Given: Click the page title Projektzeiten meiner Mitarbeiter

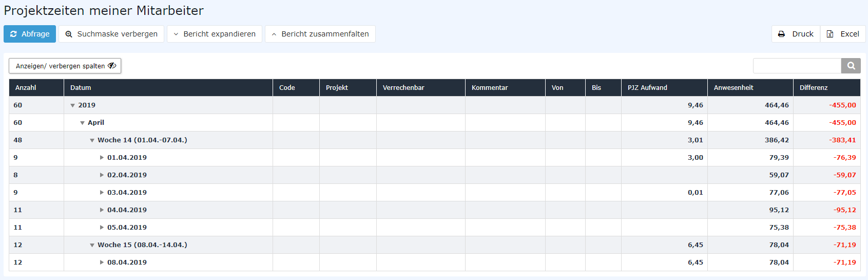Looking at the screenshot, I should [104, 10].
